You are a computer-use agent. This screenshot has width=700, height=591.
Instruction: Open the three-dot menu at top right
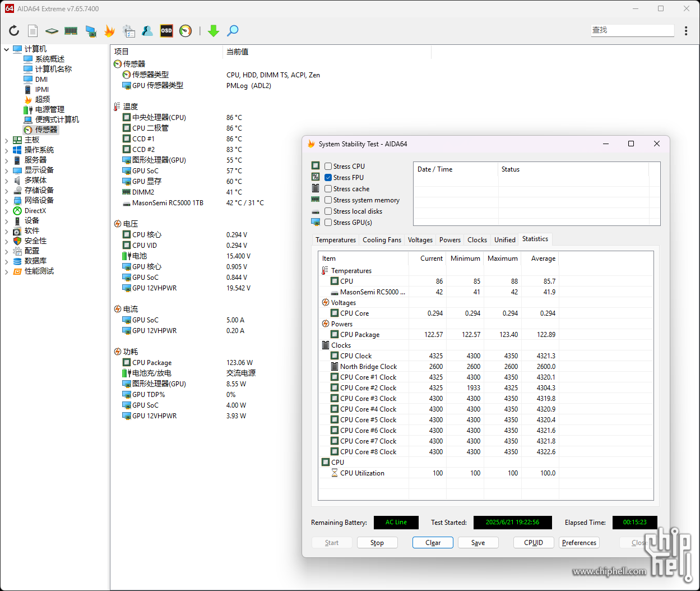pyautogui.click(x=686, y=31)
